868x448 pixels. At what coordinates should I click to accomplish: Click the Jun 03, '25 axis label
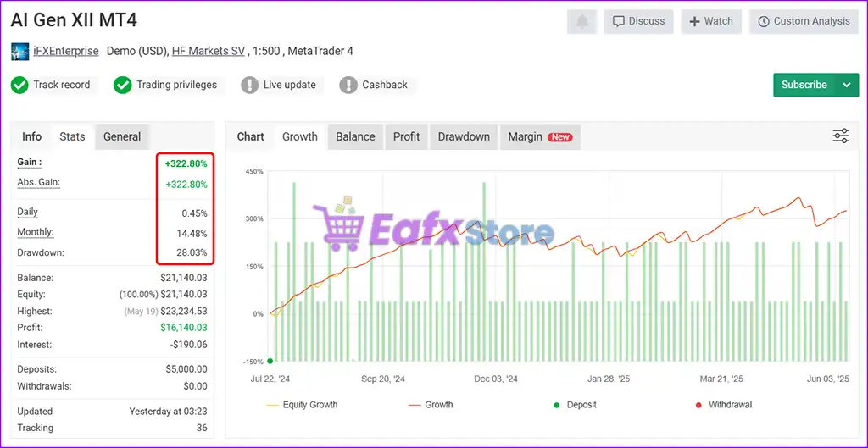pyautogui.click(x=829, y=379)
